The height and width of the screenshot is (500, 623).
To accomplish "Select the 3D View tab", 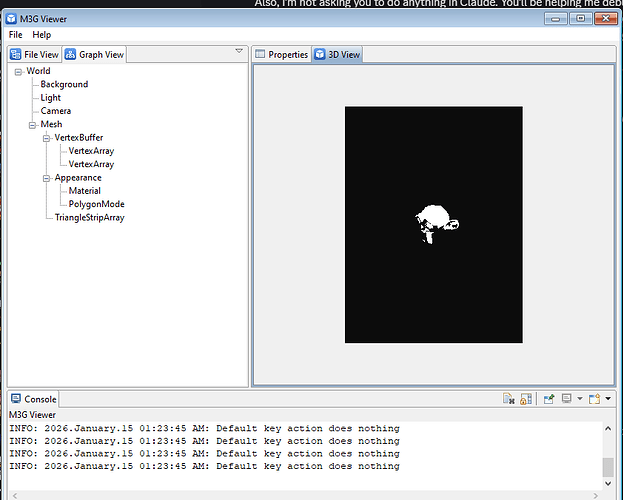I will pos(337,54).
